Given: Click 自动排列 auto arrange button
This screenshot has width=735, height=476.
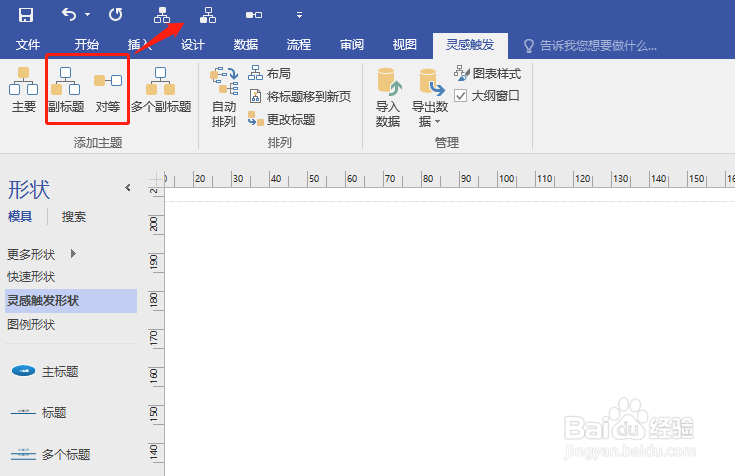Looking at the screenshot, I should coord(224,97).
